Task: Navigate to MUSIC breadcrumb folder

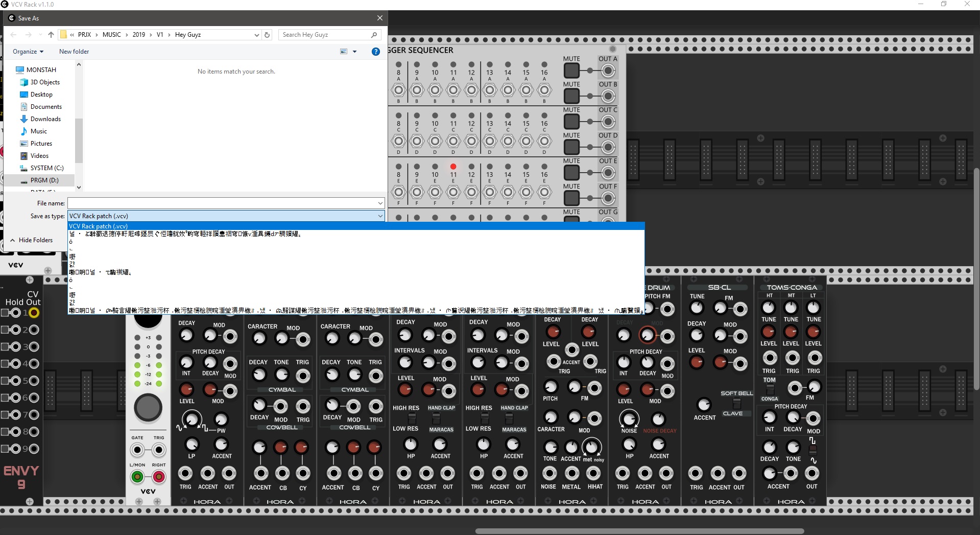Action: click(112, 35)
